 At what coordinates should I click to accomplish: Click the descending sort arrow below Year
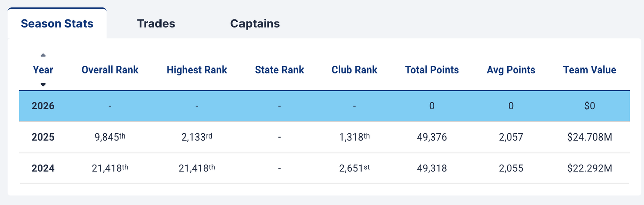coord(43,84)
